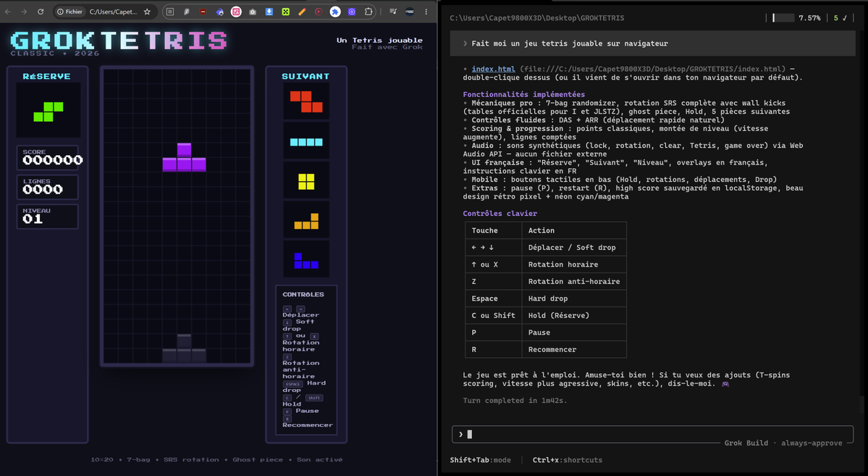The width and height of the screenshot is (868, 476).
Task: Open the pink translate extension
Action: point(236,12)
